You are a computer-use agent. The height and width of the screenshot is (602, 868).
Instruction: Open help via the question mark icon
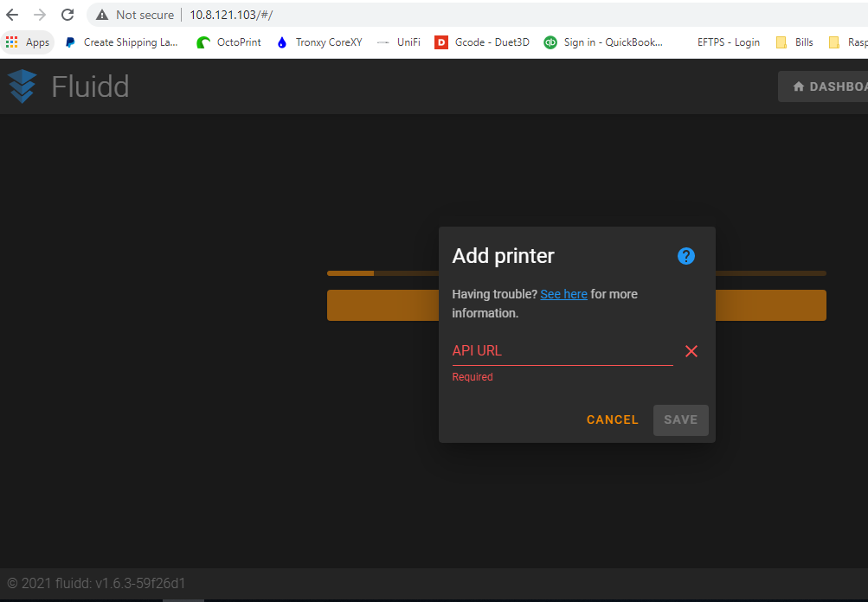pyautogui.click(x=685, y=255)
